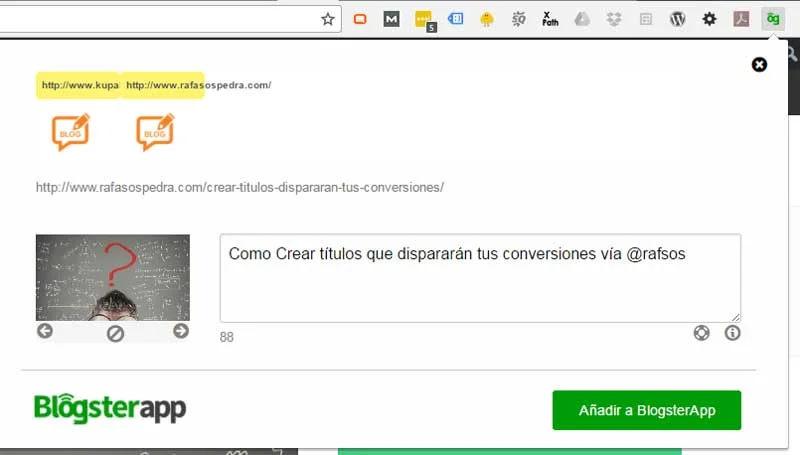Choose the first orange BLOG icon
800x455 pixels.
click(x=70, y=132)
